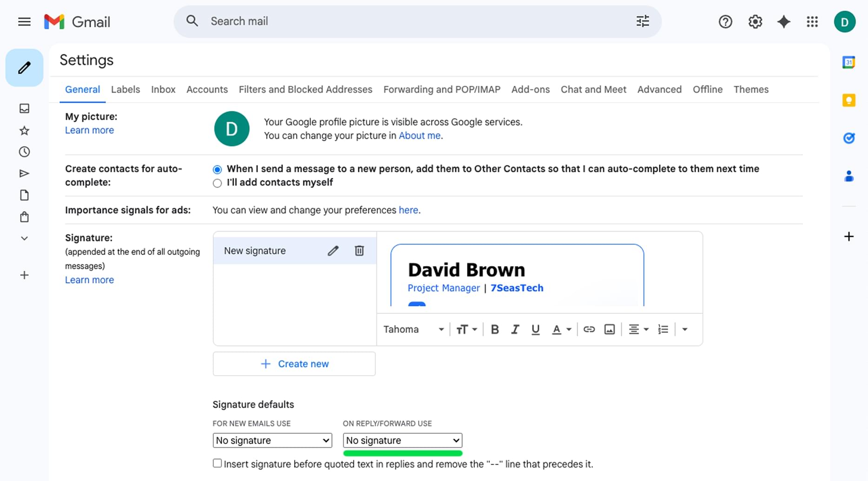Expand more formatting options arrow
868x481 pixels.
(x=684, y=329)
